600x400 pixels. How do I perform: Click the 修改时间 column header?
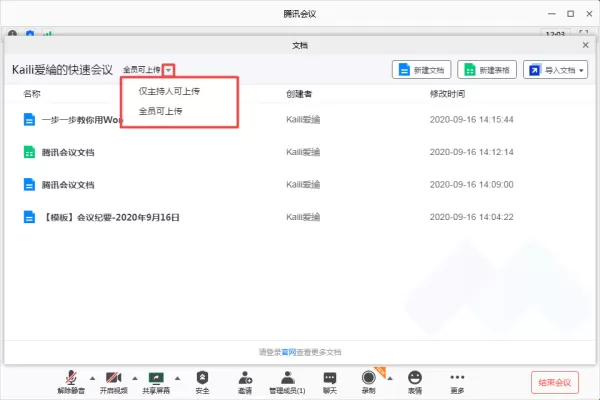447,94
